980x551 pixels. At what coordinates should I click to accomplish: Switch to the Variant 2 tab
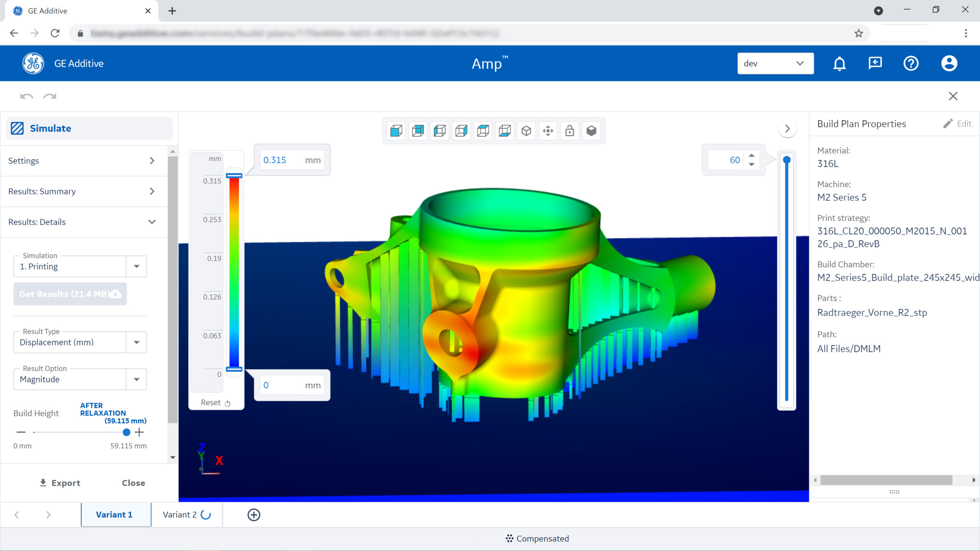click(180, 514)
